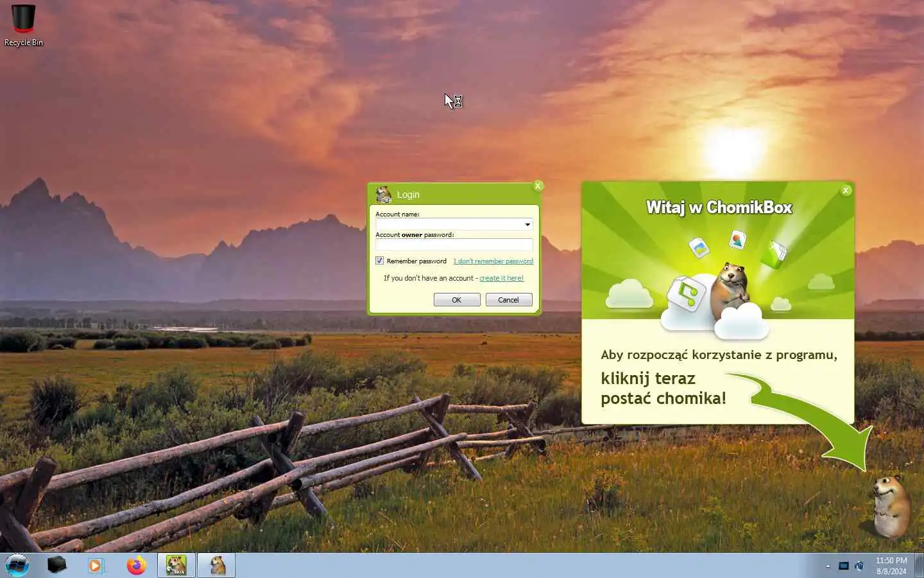The image size is (924, 578).
Task: Open the Windows Start menu orb
Action: tap(17, 565)
